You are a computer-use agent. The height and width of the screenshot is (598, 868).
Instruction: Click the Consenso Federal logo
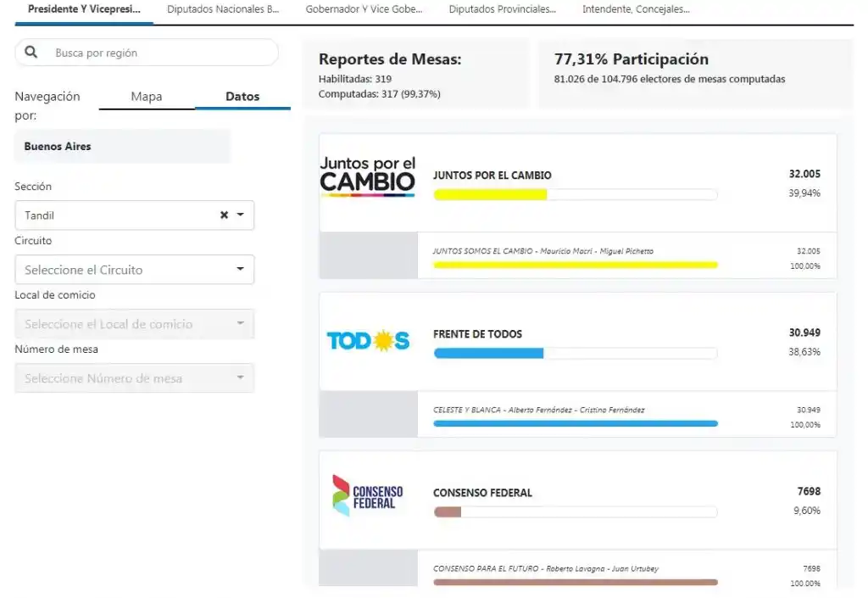[368, 496]
